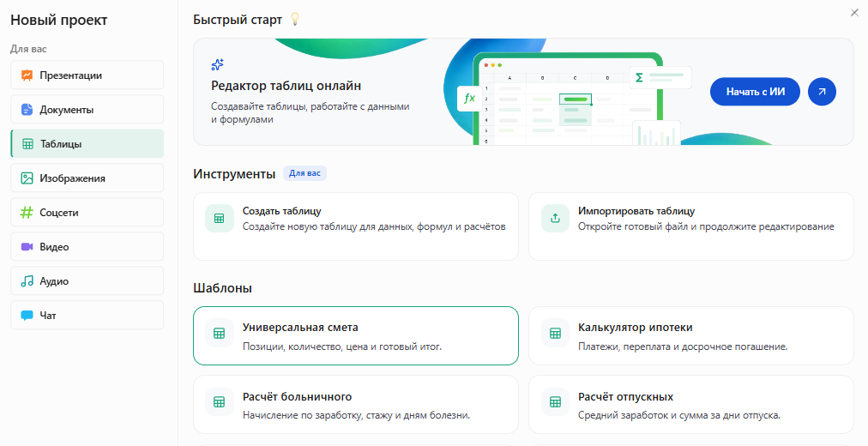Click the Чат speech bubble icon
Viewport: 868px width, 446px height.
pos(27,316)
